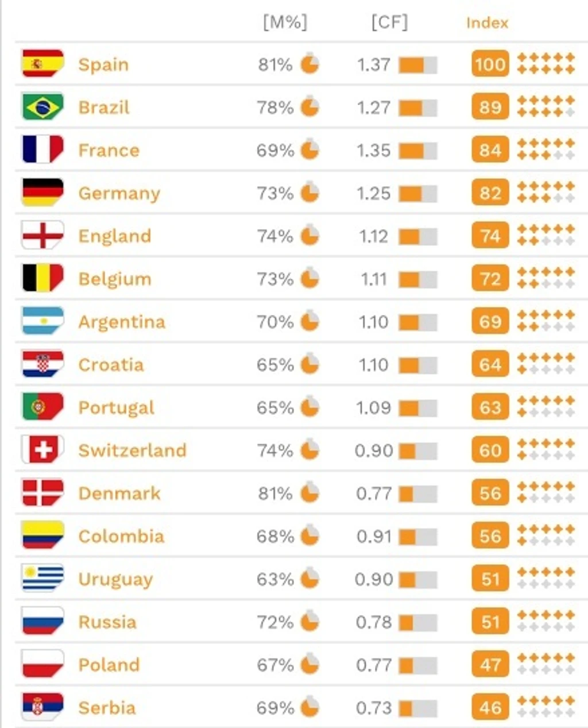588x728 pixels.
Task: Click England's index badge showing 74
Action: coord(490,236)
